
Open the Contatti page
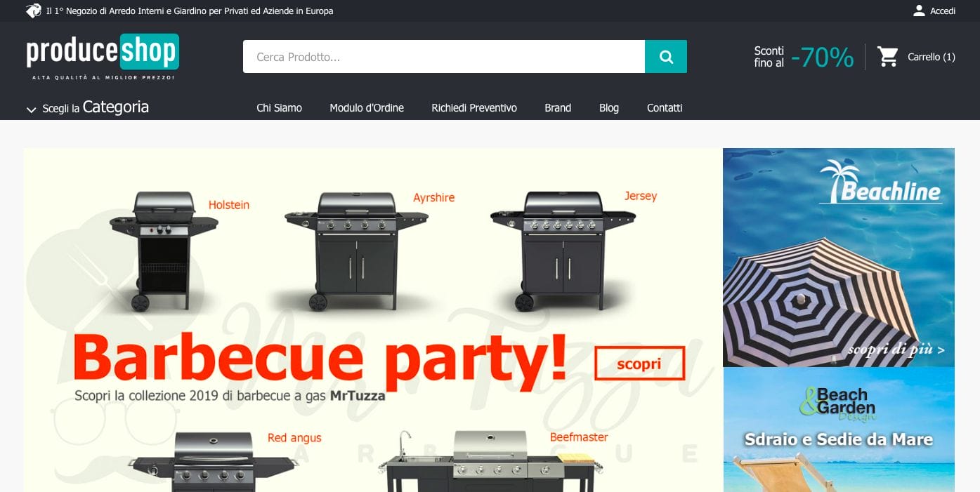(x=664, y=107)
